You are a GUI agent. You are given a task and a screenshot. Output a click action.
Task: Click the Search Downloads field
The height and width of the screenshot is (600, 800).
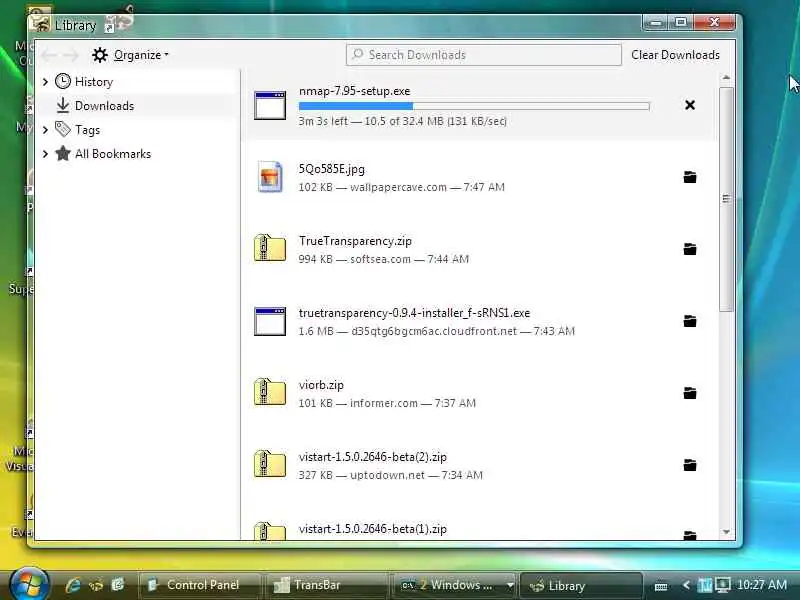coord(484,55)
